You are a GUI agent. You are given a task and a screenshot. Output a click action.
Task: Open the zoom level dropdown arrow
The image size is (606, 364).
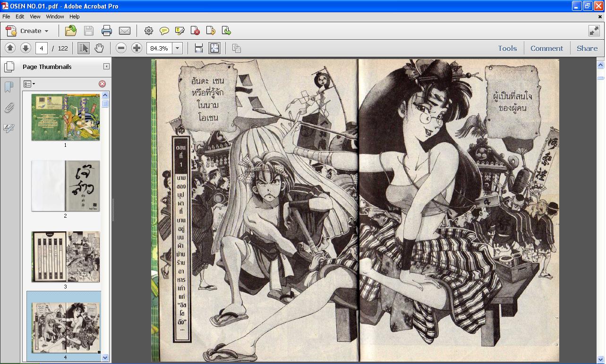[x=177, y=48]
